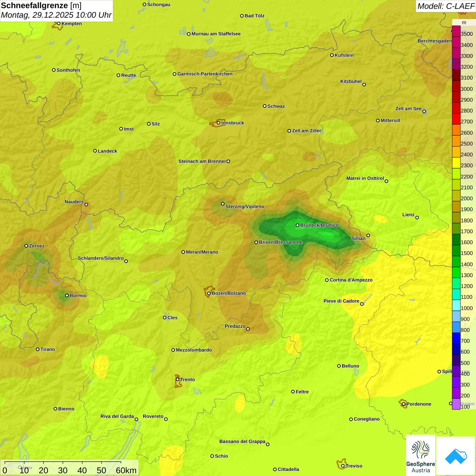
Task: Pick the 700 m blue legend swatch
Action: [x=456, y=338]
